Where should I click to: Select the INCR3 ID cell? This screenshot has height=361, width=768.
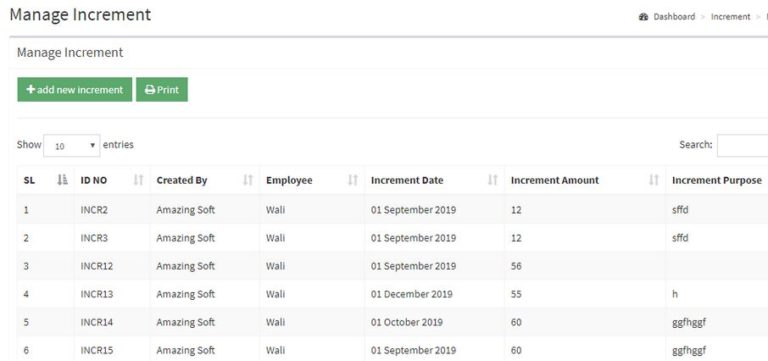click(112, 238)
